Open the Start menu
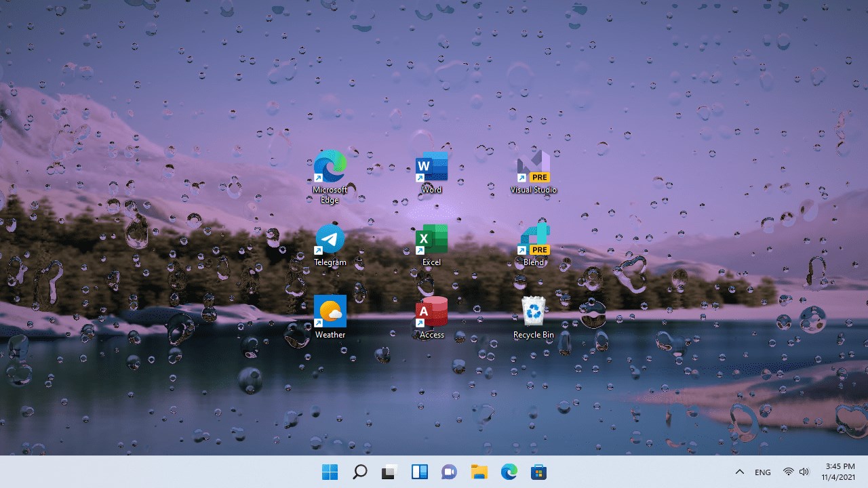Image resolution: width=868 pixels, height=488 pixels. pos(330,472)
